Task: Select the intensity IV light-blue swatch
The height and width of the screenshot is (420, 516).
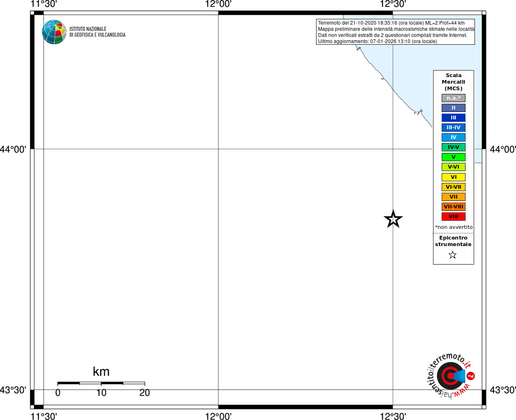Action: click(x=454, y=137)
